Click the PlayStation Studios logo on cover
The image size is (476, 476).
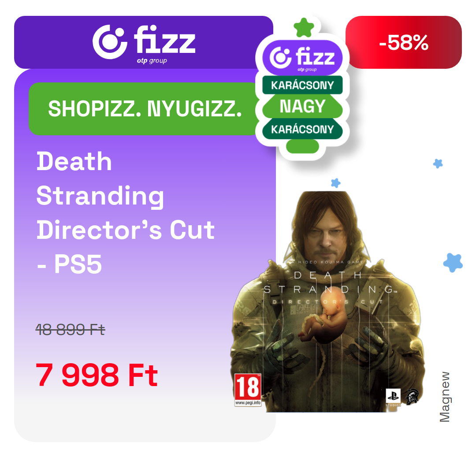[393, 398]
